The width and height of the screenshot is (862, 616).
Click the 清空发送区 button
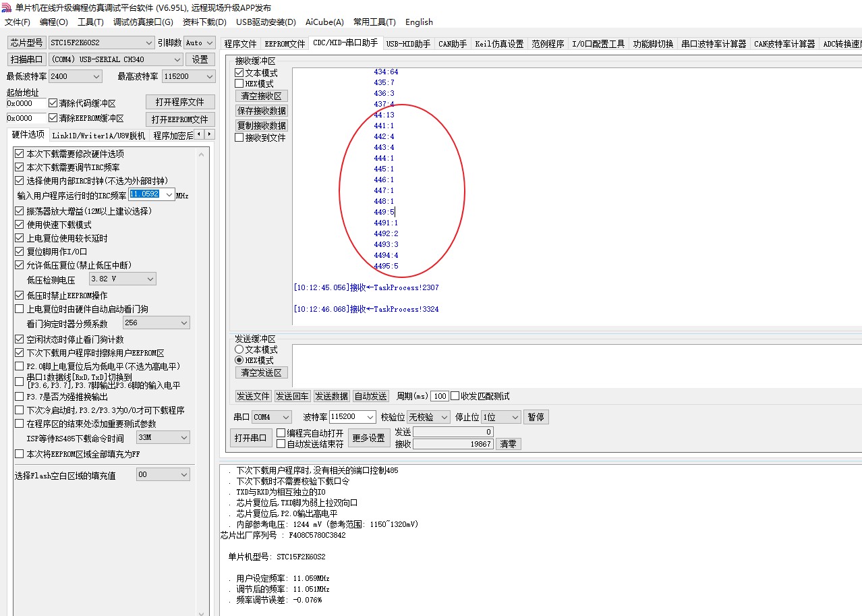click(x=261, y=372)
